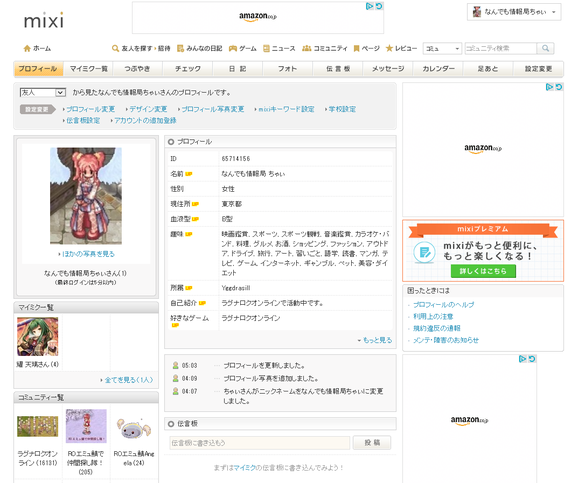585x483 pixels.
Task: Click the green 詳しくはこちら premium button
Action: 483,271
